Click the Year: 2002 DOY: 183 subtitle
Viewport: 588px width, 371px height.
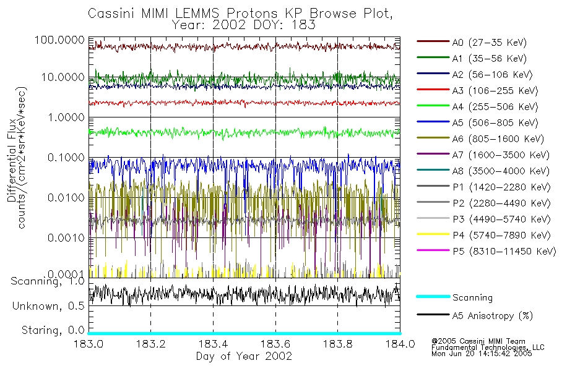click(244, 25)
